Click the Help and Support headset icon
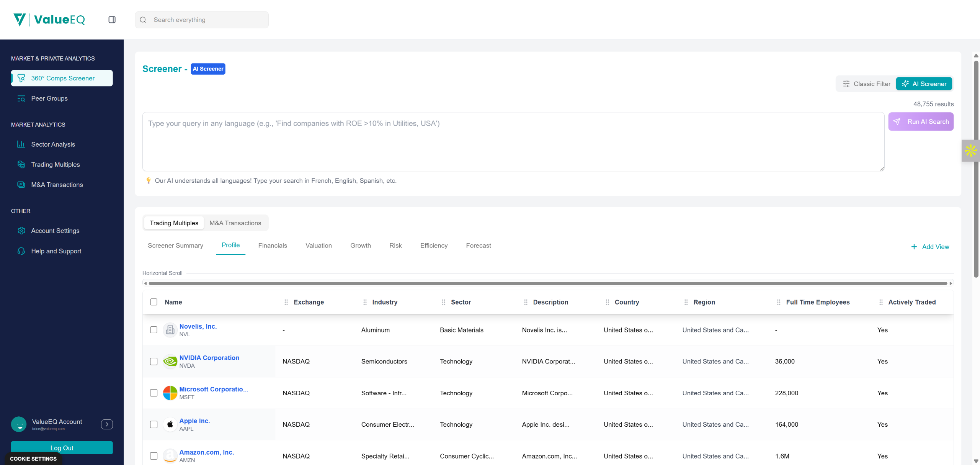The height and width of the screenshot is (465, 980). [21, 251]
